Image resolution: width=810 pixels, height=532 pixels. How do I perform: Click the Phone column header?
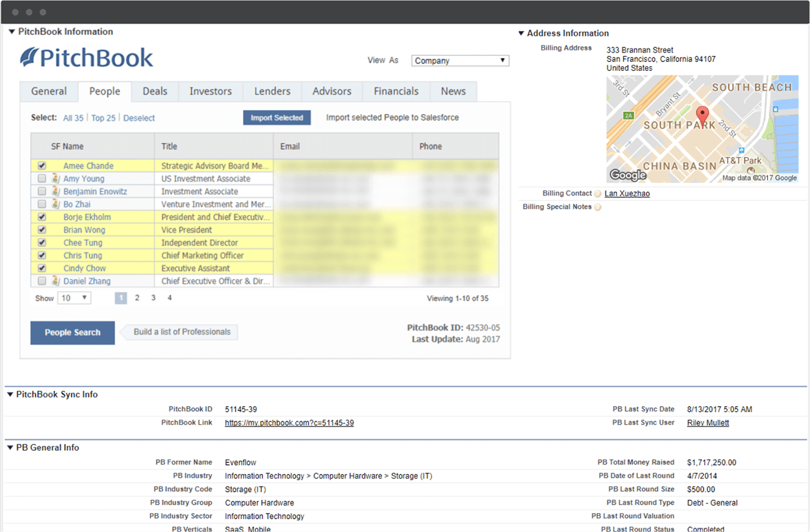pyautogui.click(x=456, y=146)
